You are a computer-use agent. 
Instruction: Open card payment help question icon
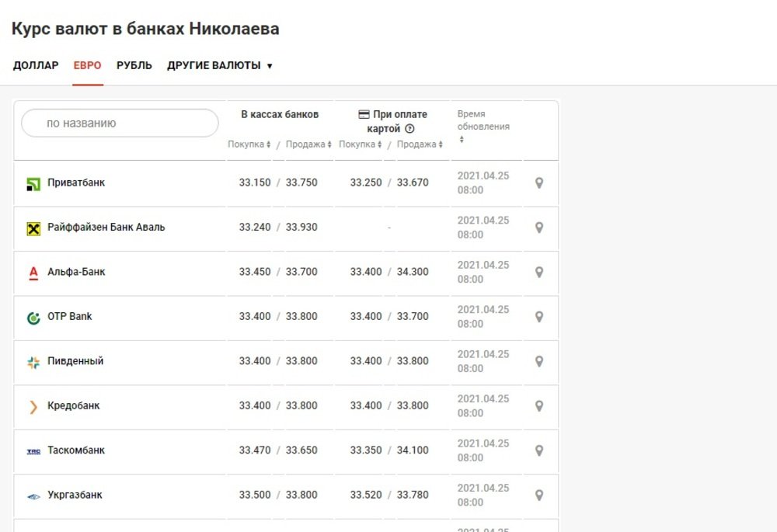(409, 129)
